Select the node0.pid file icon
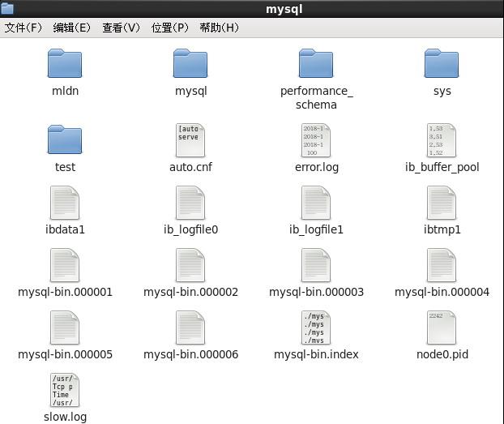Viewport: 504px width, 424px height. click(442, 328)
